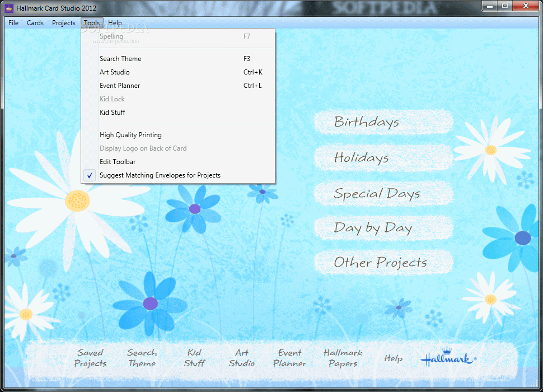The width and height of the screenshot is (543, 392).
Task: Minimize the Hallmark Card Studio window
Action: click(x=490, y=6)
